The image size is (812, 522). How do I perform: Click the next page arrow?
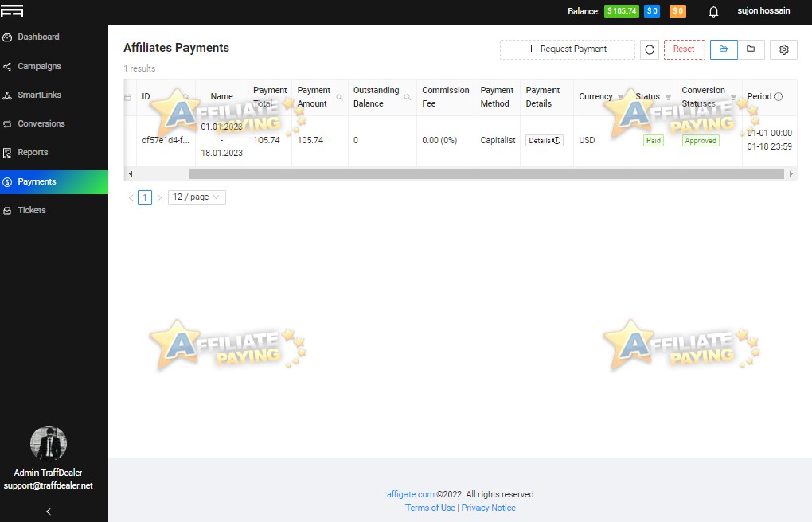click(159, 197)
